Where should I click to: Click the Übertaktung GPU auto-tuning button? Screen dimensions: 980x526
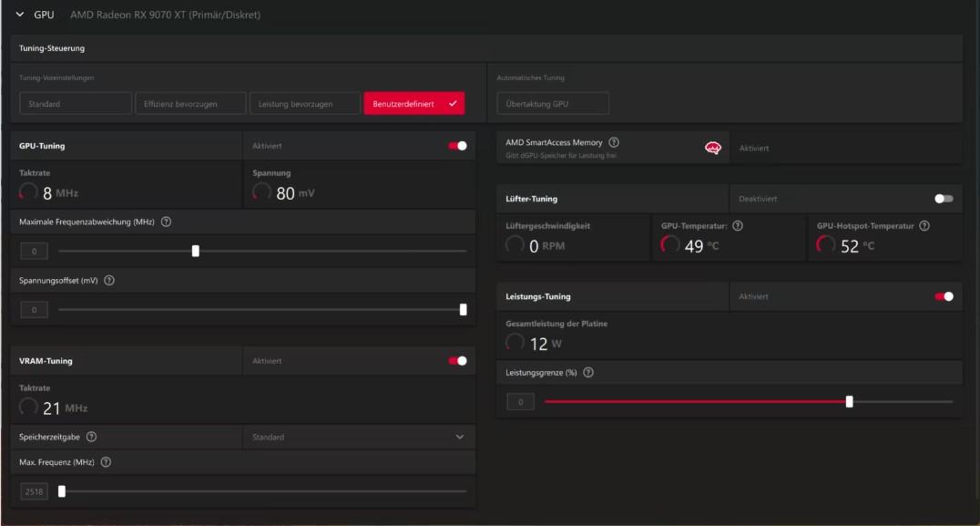[553, 104]
